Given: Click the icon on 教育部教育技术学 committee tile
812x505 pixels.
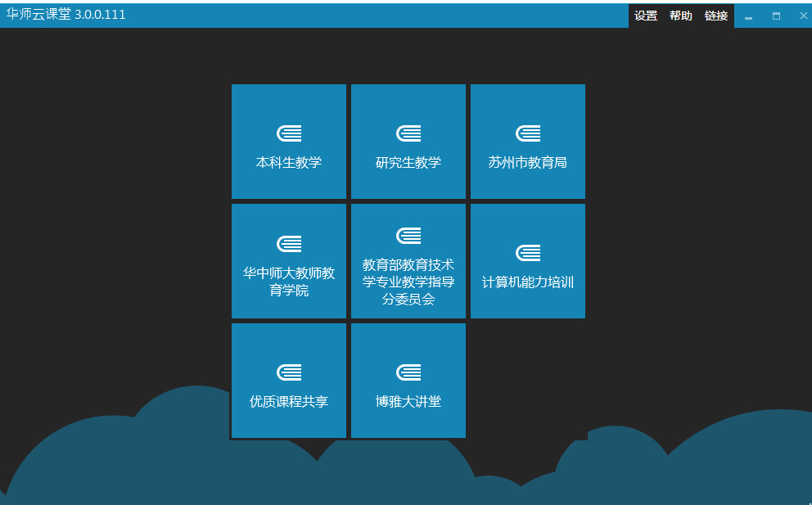Looking at the screenshot, I should coord(408,234).
